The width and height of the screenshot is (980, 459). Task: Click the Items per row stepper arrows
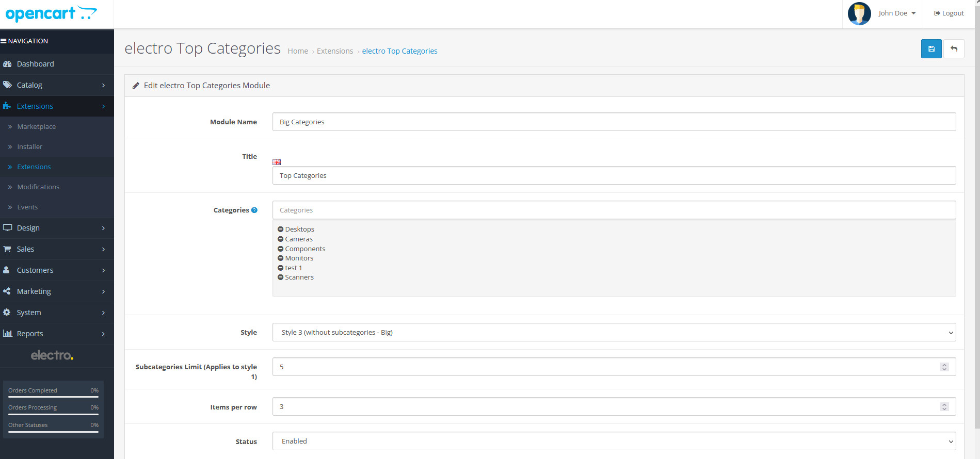coord(944,406)
